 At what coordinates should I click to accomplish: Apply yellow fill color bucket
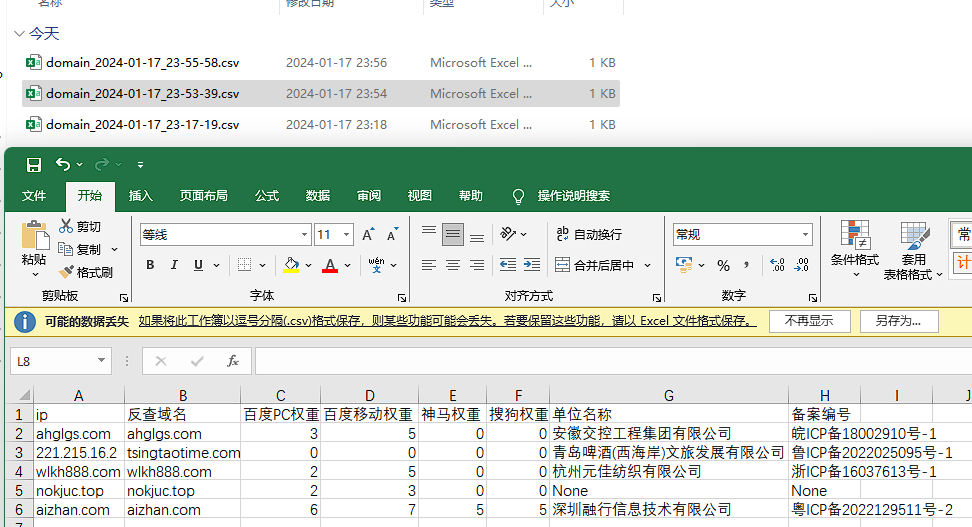coord(291,265)
